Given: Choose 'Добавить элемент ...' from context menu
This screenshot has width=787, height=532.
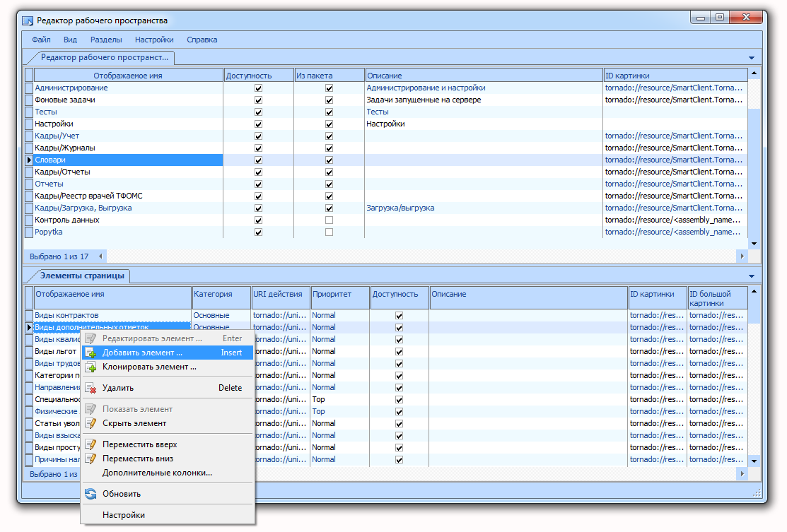Looking at the screenshot, I should pos(168,353).
